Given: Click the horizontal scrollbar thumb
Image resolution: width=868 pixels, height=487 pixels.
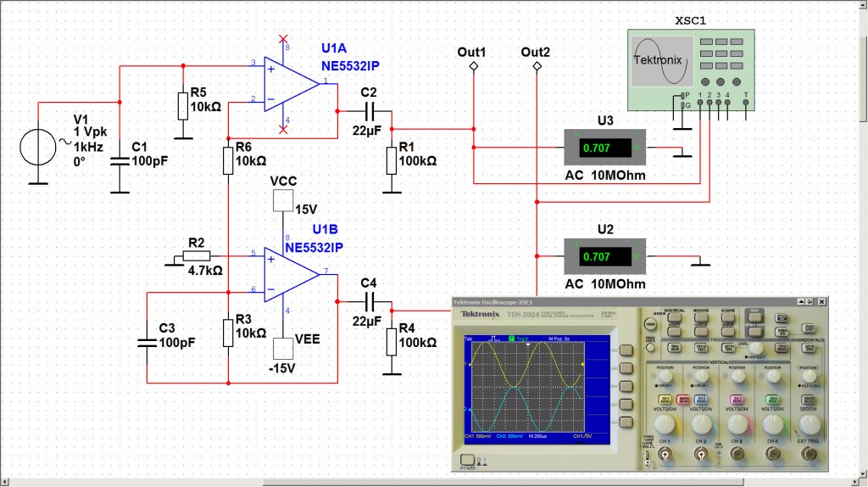Looking at the screenshot, I should coord(504,483).
